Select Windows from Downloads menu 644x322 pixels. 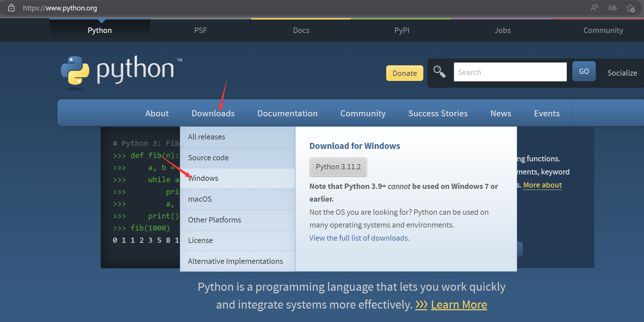[x=237, y=178]
